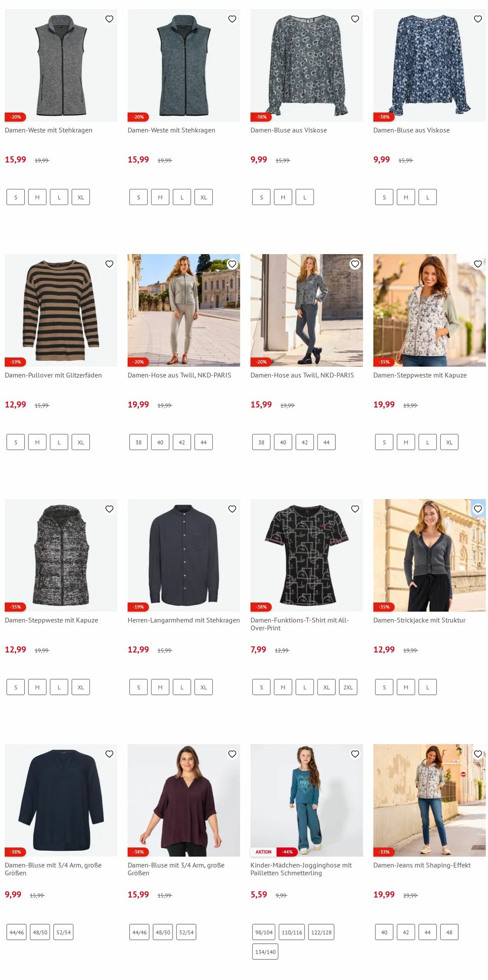The image size is (488, 980).
Task: View the dark blue Damen-Bluse 3/4 Arm image
Action: click(61, 800)
